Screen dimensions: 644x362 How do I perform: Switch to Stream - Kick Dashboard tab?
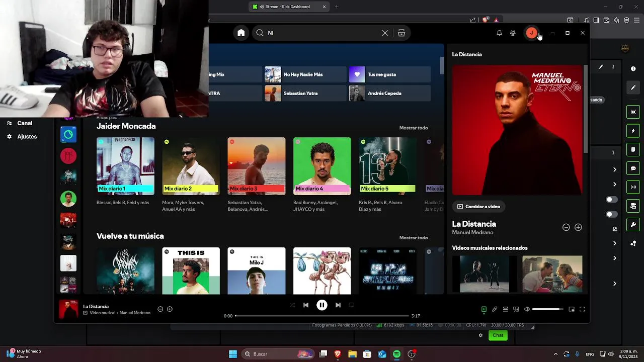[x=289, y=7]
